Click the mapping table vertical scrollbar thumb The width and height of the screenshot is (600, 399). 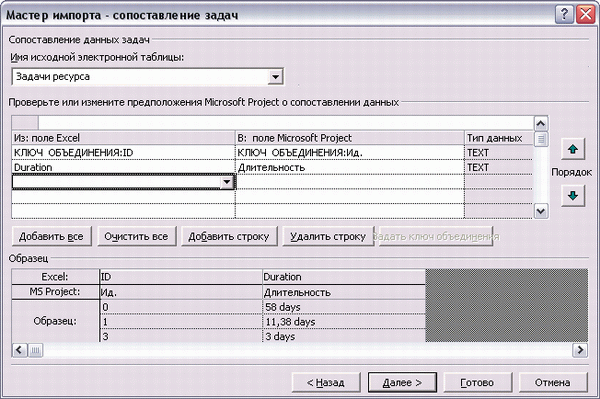(541, 139)
